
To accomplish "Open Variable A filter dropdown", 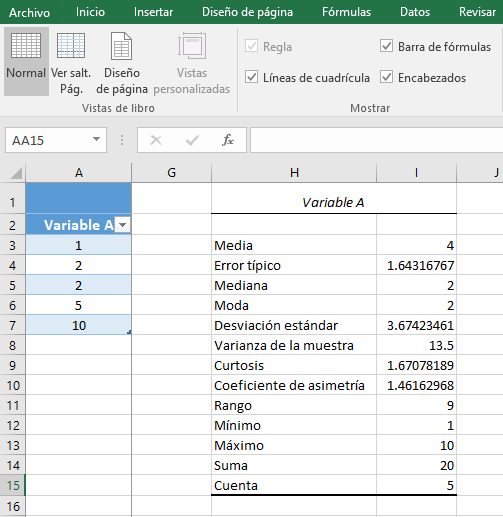I will click(x=123, y=225).
